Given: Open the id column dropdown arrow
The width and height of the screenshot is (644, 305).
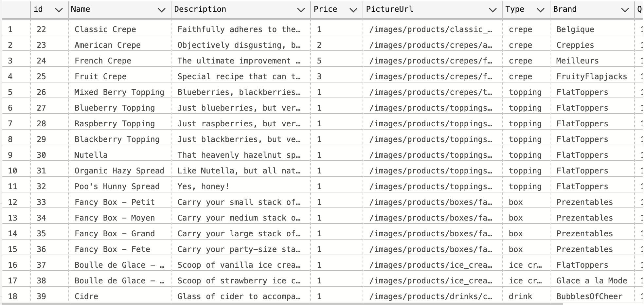Looking at the screenshot, I should (59, 10).
